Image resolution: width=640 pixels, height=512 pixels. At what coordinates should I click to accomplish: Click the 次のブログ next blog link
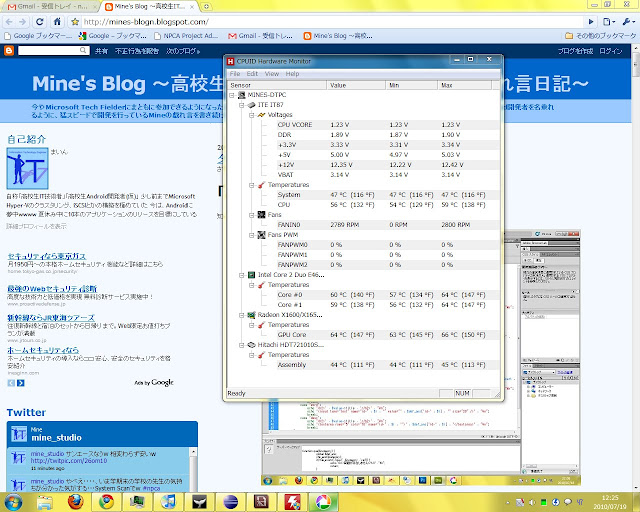[x=183, y=51]
